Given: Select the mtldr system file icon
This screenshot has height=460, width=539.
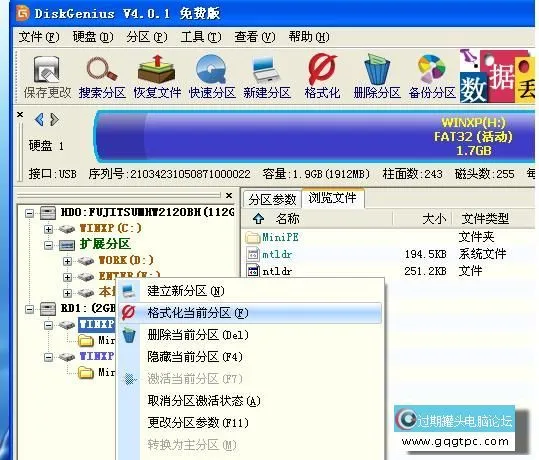Looking at the screenshot, I should tap(253, 254).
